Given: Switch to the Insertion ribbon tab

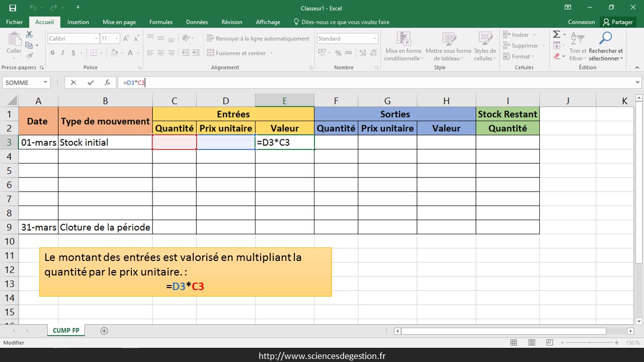Looking at the screenshot, I should point(78,22).
